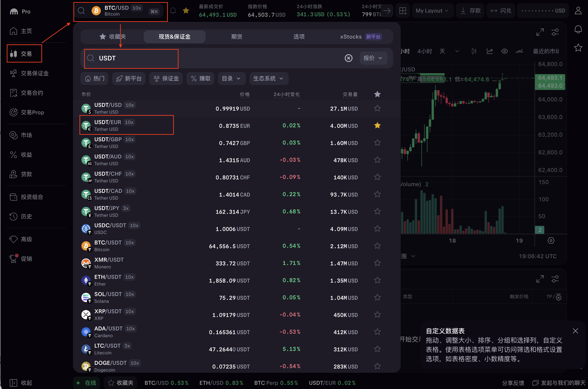
Task: Open 高级 advanced in the sidebar
Action: (21, 239)
